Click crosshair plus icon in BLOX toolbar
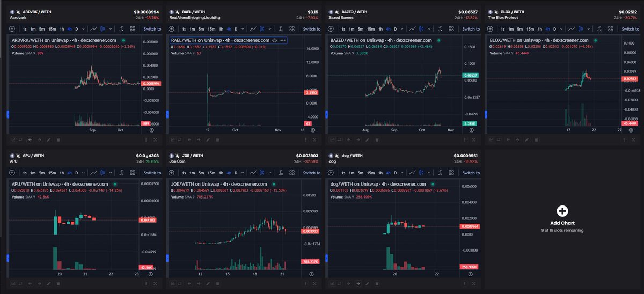The height and width of the screenshot is (294, 644). 491,29
